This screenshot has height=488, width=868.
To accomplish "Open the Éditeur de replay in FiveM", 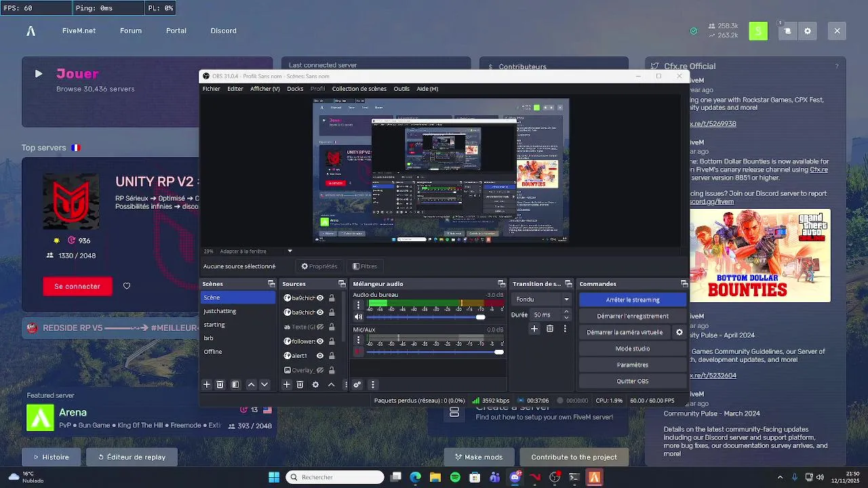I will coord(132,457).
